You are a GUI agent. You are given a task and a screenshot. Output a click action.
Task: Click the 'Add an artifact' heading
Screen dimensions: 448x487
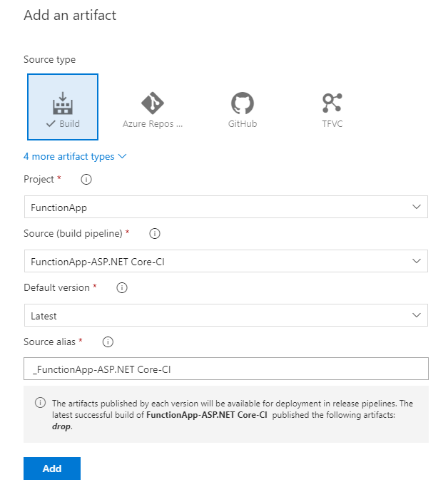[x=70, y=15]
